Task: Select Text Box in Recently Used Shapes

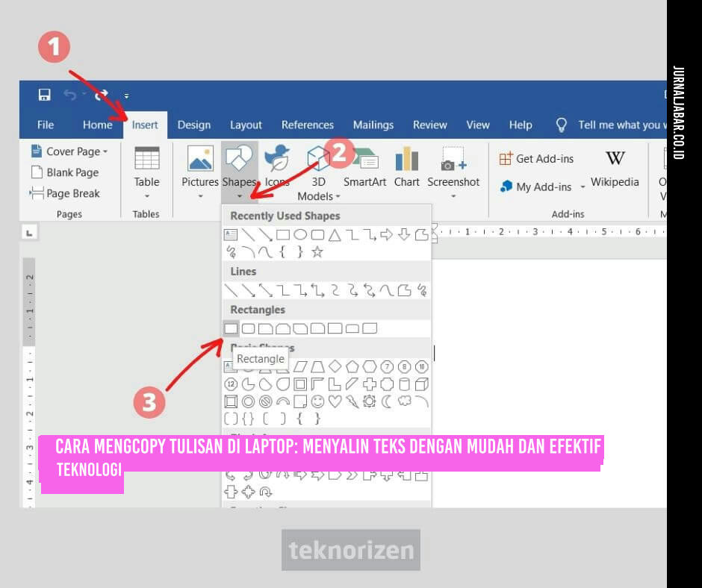Action: coord(231,234)
